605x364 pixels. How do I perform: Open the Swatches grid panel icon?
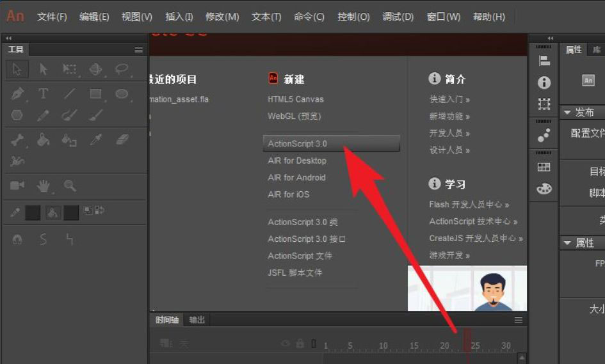(x=544, y=167)
